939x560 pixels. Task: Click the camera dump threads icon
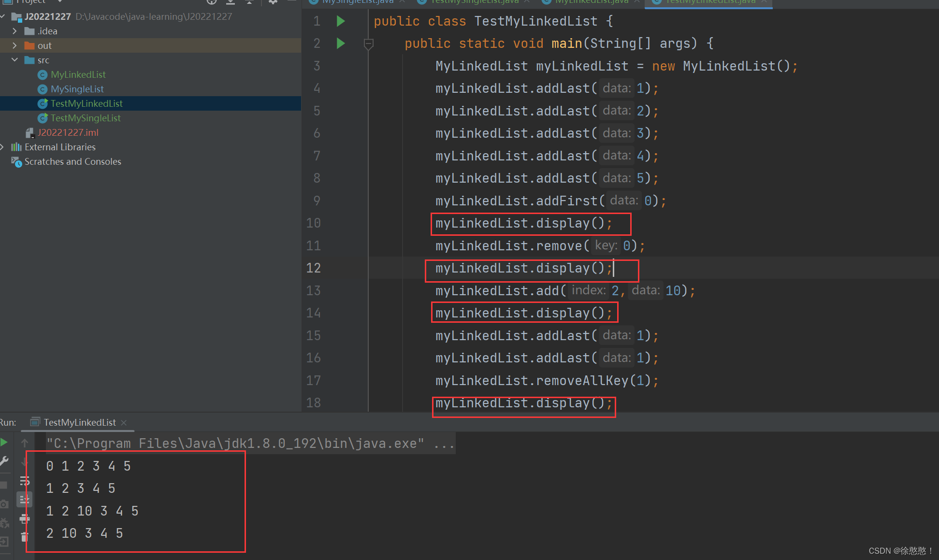tap(4, 504)
